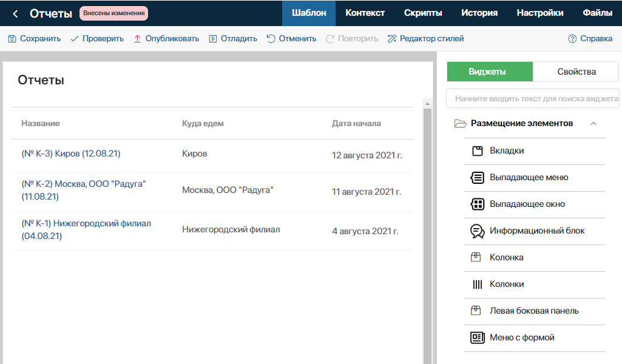Switch to the Шаблон tab
The height and width of the screenshot is (364, 622).
(309, 13)
